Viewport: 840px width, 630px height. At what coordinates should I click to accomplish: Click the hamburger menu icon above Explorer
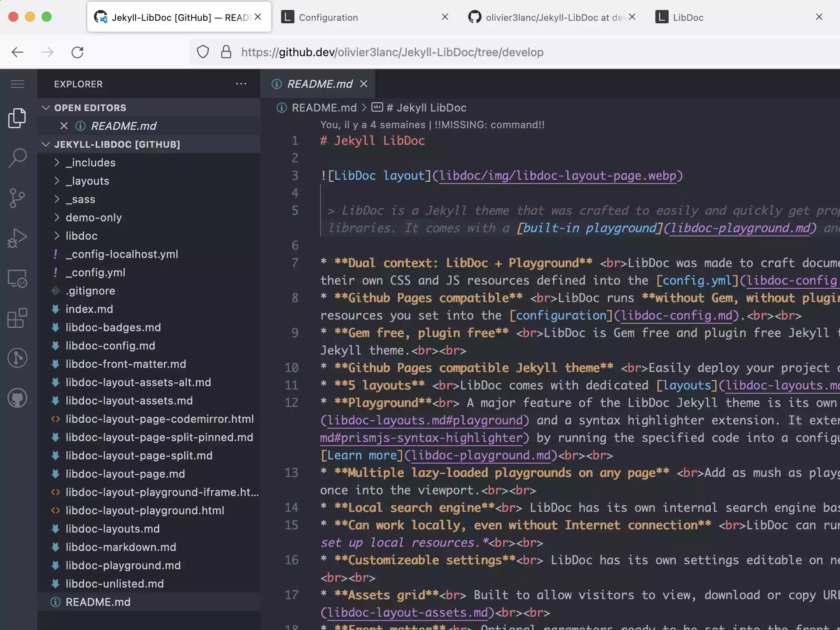pyautogui.click(x=17, y=84)
